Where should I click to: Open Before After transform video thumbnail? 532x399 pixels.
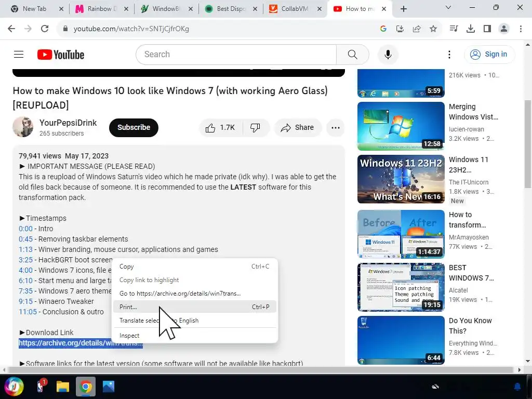(401, 234)
